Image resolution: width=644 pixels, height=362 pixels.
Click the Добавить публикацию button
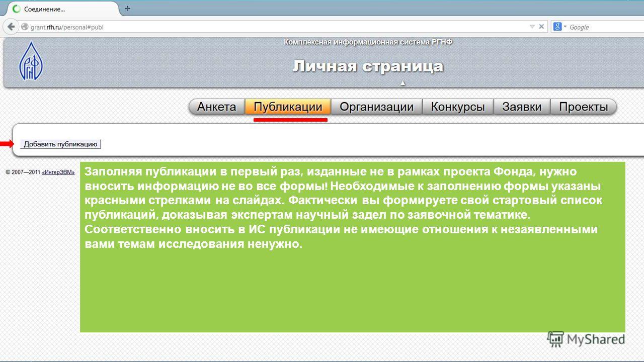[x=60, y=144]
